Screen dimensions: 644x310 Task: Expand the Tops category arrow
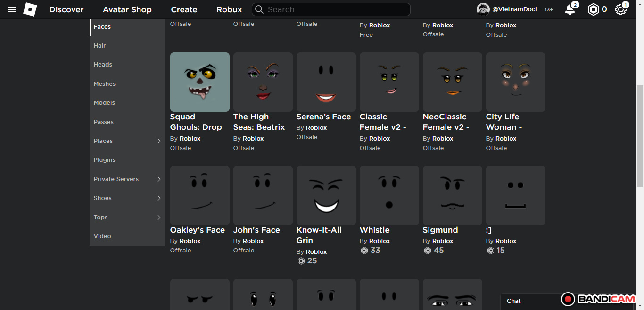click(159, 218)
